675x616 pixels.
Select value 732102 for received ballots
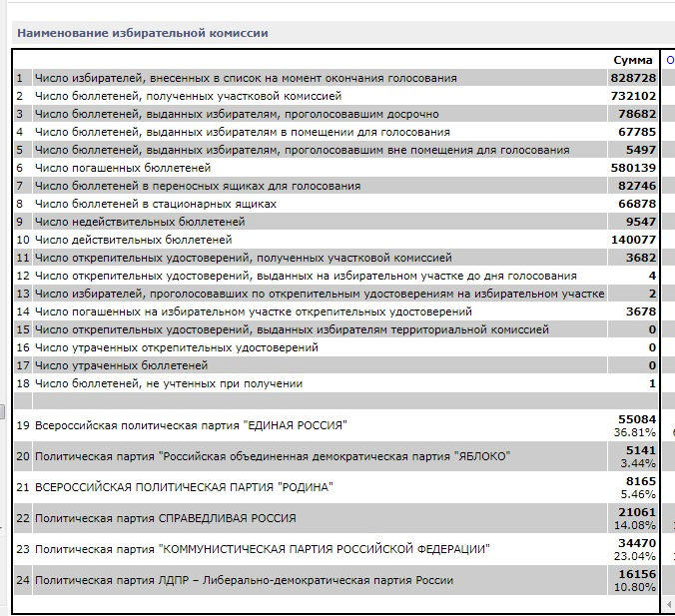click(x=633, y=96)
